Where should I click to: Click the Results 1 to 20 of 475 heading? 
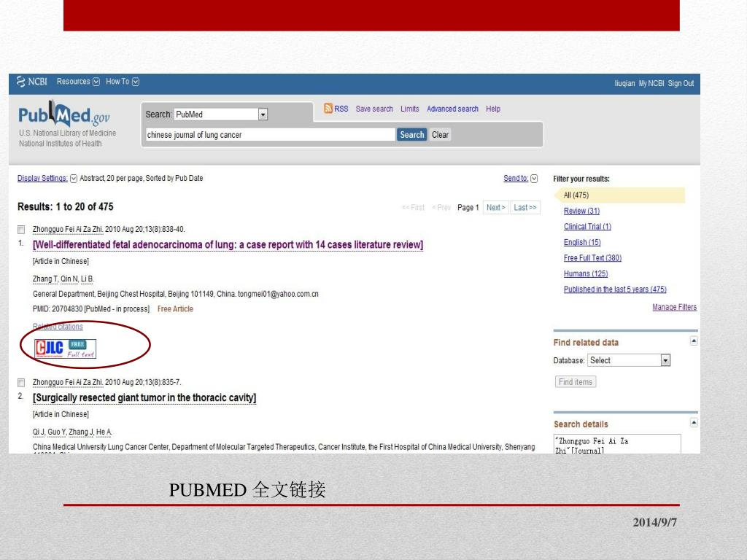pyautogui.click(x=66, y=206)
